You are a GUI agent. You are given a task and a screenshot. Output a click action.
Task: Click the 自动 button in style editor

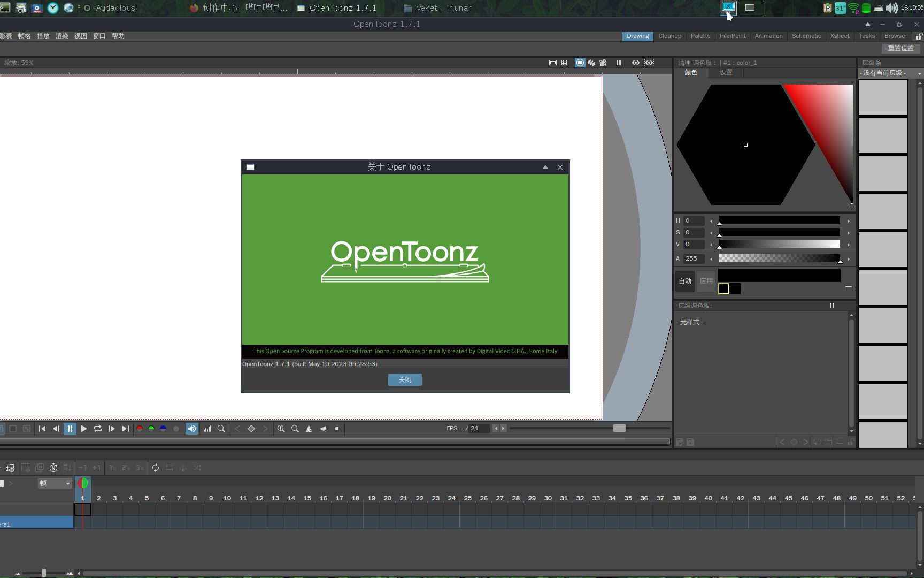tap(685, 281)
